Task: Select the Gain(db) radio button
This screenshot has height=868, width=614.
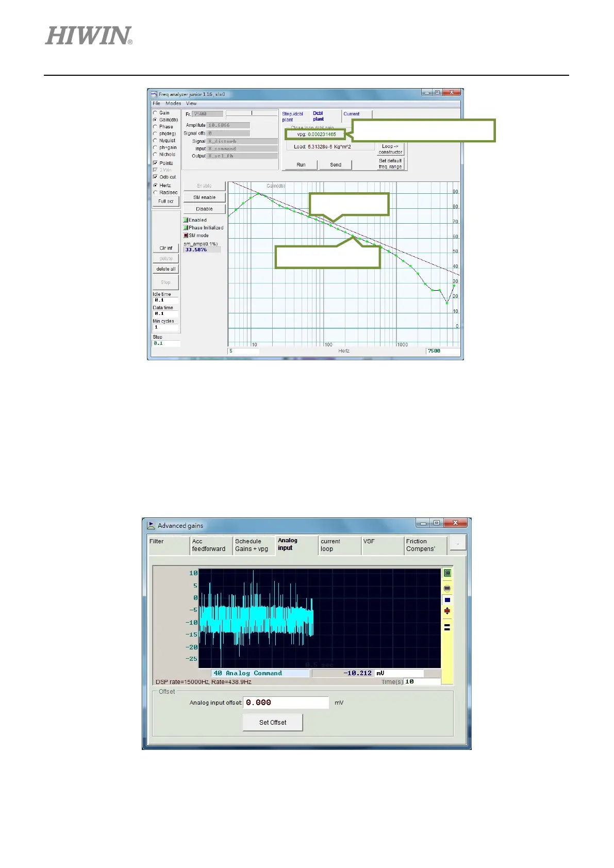Action: coord(155,120)
